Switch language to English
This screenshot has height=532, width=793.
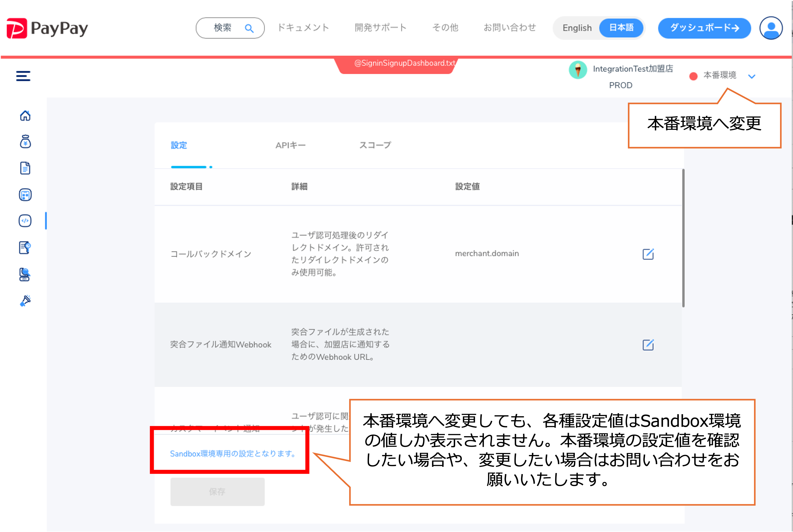577,28
